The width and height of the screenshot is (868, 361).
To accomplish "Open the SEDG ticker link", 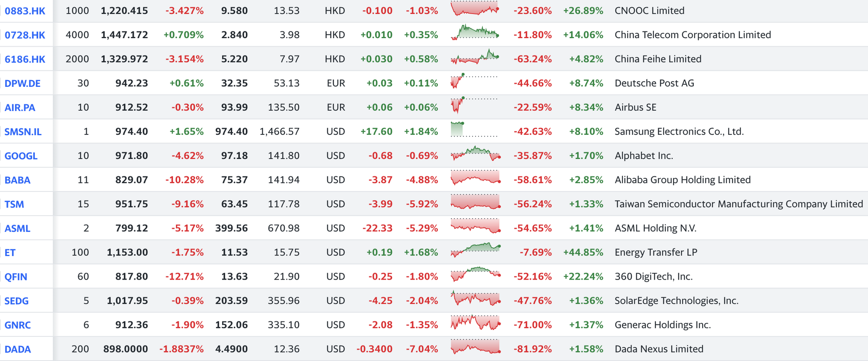I will coord(17,301).
